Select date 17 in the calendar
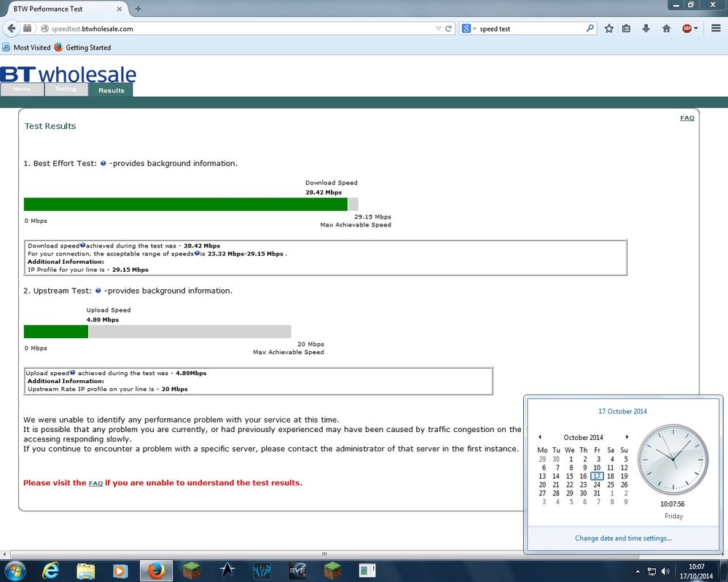Image resolution: width=728 pixels, height=582 pixels. click(597, 476)
